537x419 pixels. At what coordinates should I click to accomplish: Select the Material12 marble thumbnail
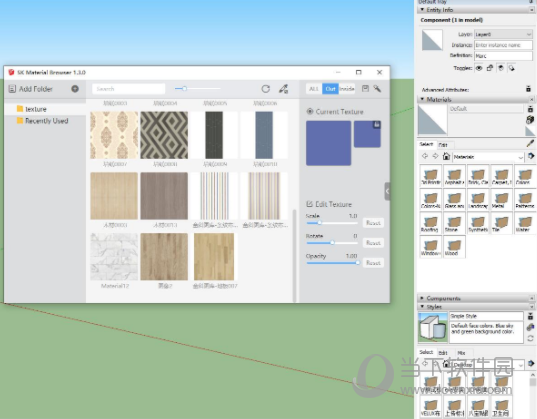114,257
